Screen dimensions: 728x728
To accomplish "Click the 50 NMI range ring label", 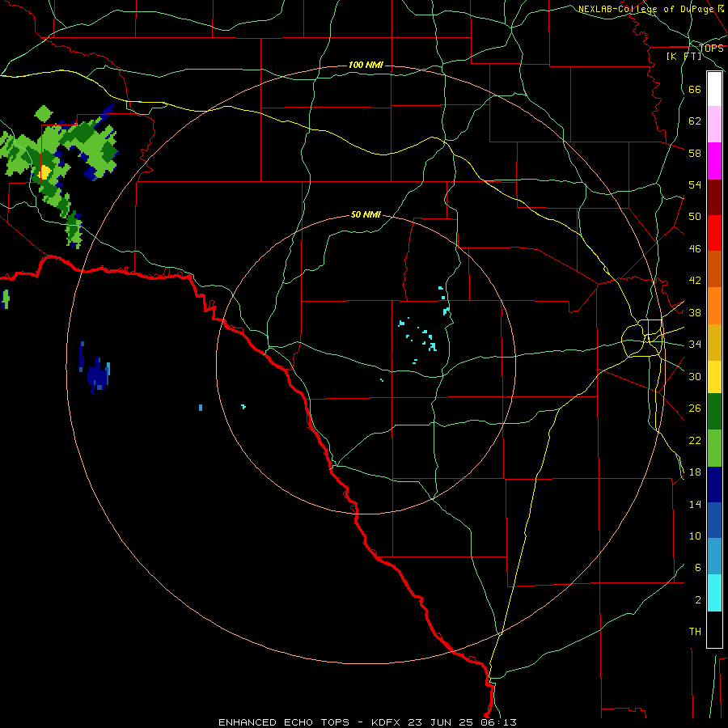I will [366, 214].
